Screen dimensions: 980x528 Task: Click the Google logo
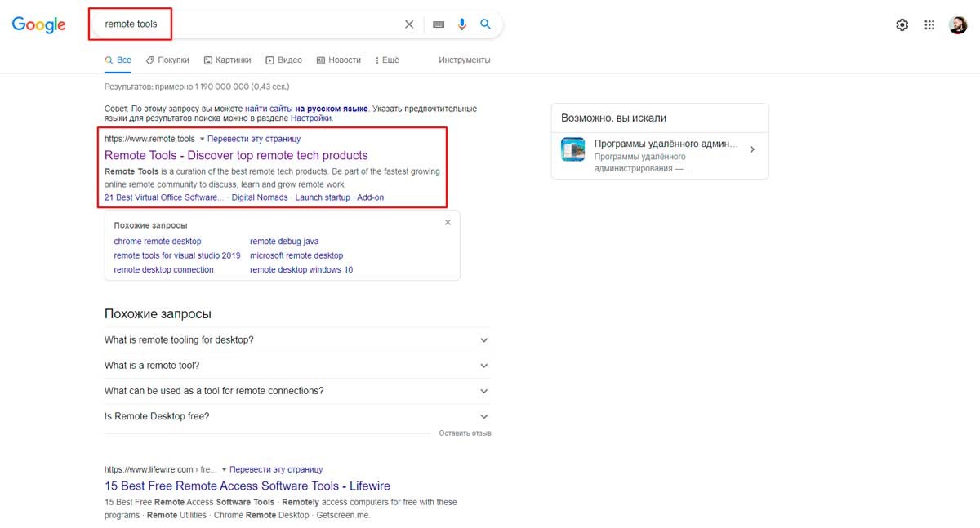point(38,25)
